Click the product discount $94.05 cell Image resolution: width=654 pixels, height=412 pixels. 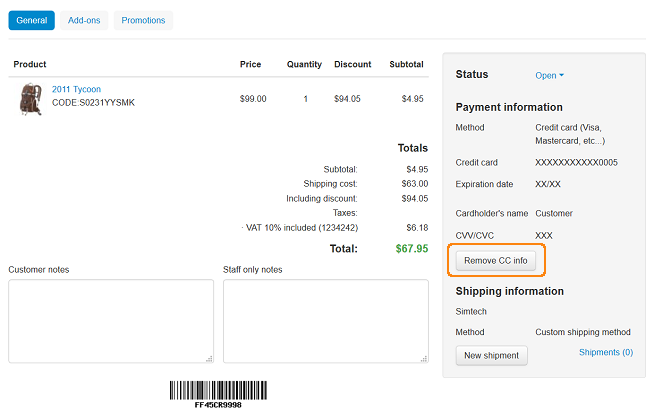(x=347, y=99)
